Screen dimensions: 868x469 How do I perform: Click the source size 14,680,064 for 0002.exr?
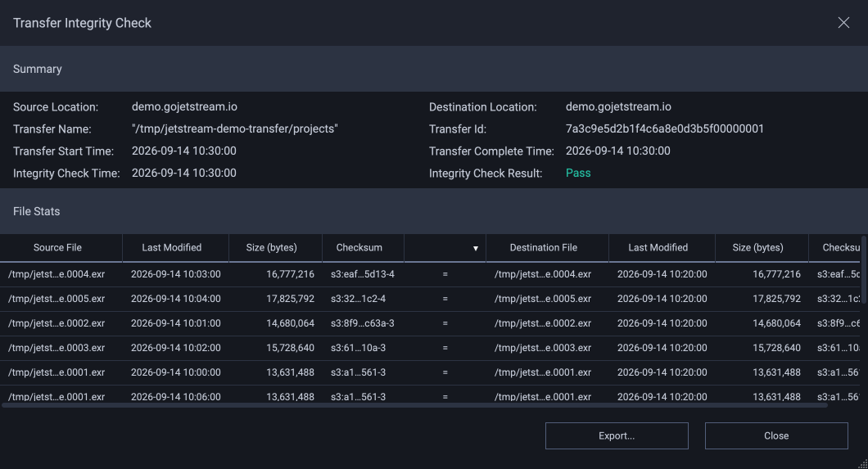click(290, 323)
